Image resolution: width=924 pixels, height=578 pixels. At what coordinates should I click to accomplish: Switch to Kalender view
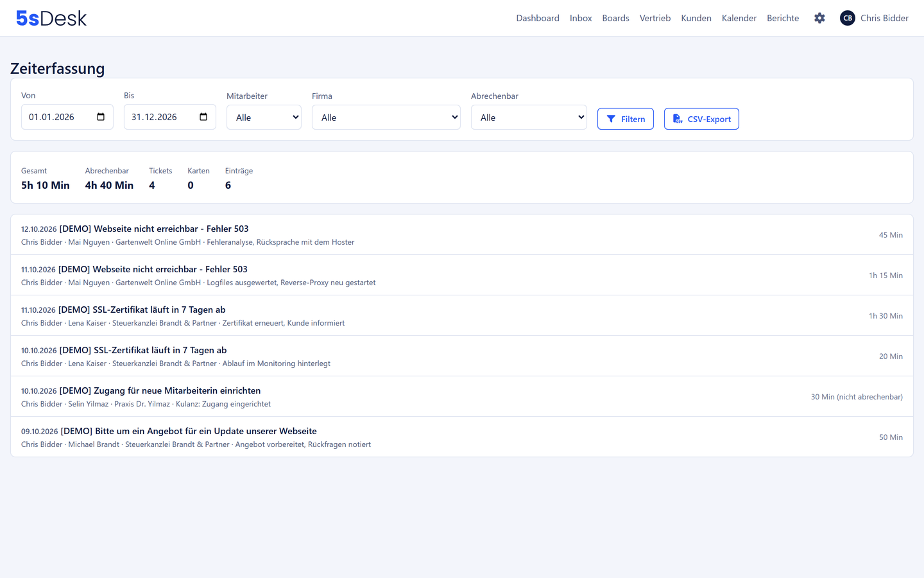tap(739, 18)
